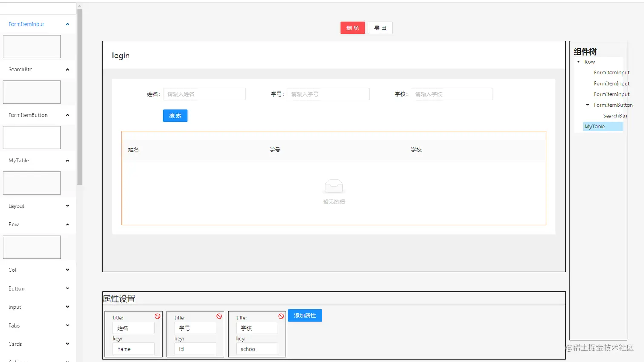The height and width of the screenshot is (362, 644).
Task: Remove the 学校 column property card
Action: tap(281, 316)
